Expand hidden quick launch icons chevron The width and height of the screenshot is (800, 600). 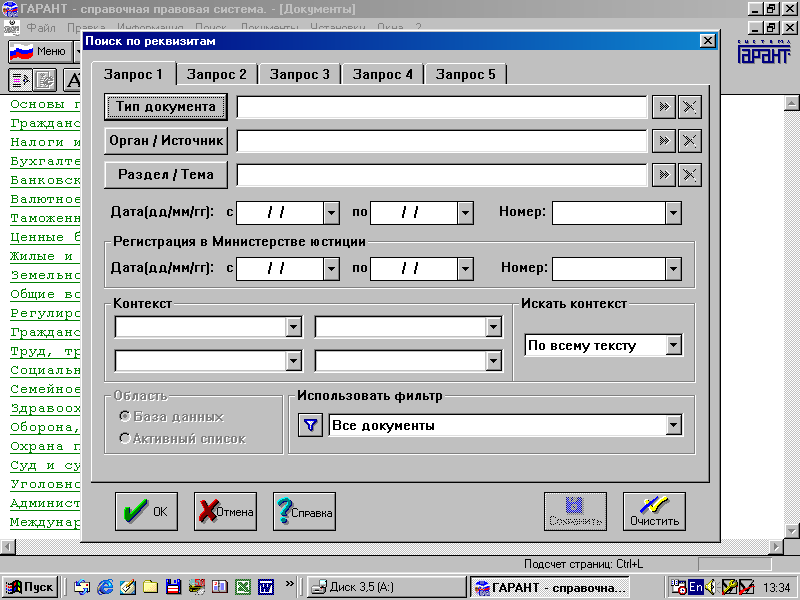coord(289,583)
